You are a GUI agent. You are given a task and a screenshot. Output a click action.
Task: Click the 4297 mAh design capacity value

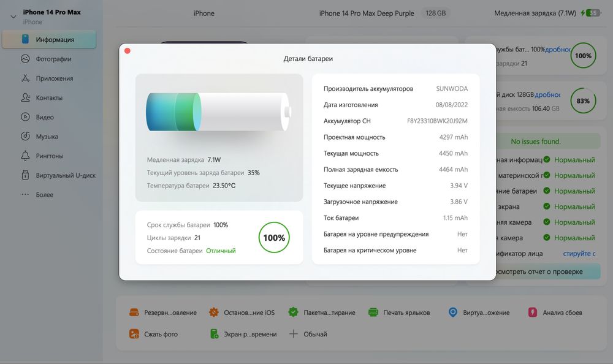[x=453, y=137]
